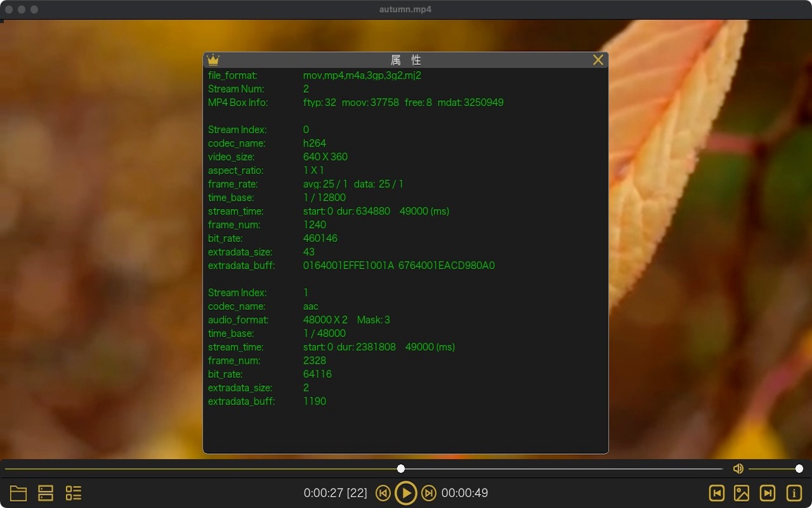Click the aspect_ratio value 1 X 1

[x=313, y=170]
